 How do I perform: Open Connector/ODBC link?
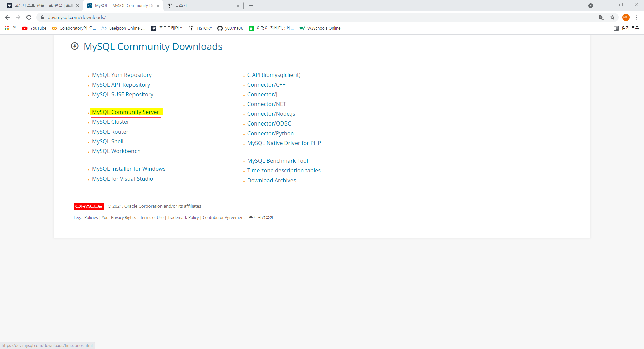coord(269,123)
